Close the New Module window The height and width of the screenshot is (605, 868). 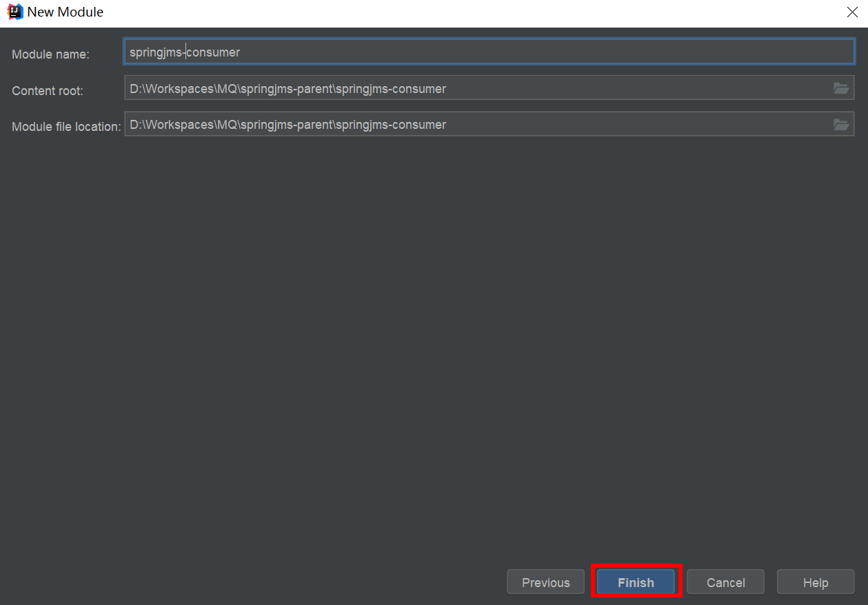click(x=851, y=12)
